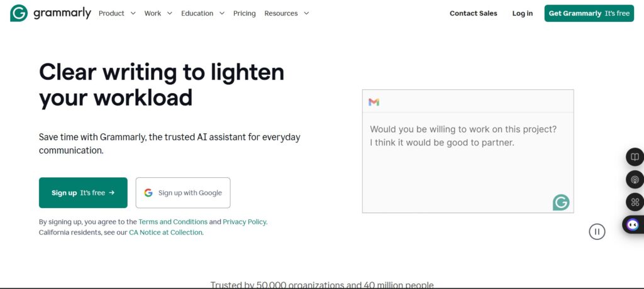Click Sign up It's free button

tap(83, 192)
